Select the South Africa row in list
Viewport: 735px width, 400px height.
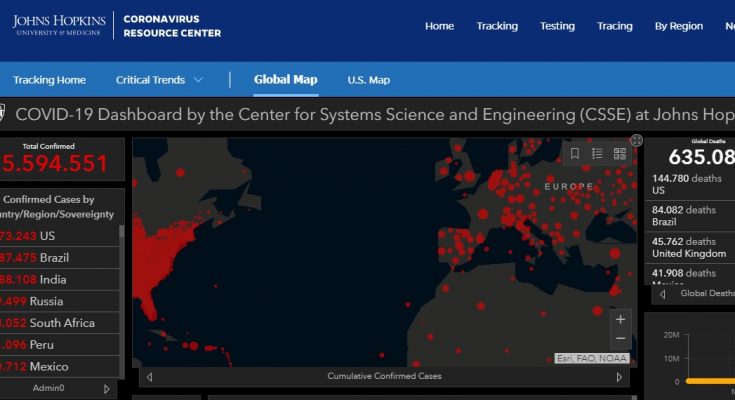coord(60,323)
